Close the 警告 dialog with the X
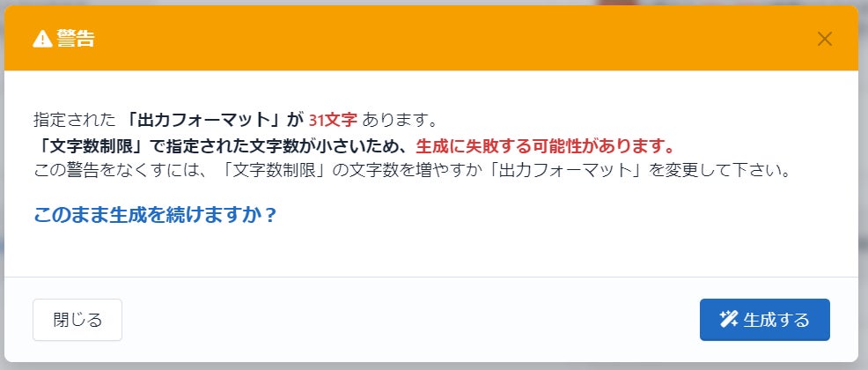Screen dimensions: 868x370 tap(824, 39)
